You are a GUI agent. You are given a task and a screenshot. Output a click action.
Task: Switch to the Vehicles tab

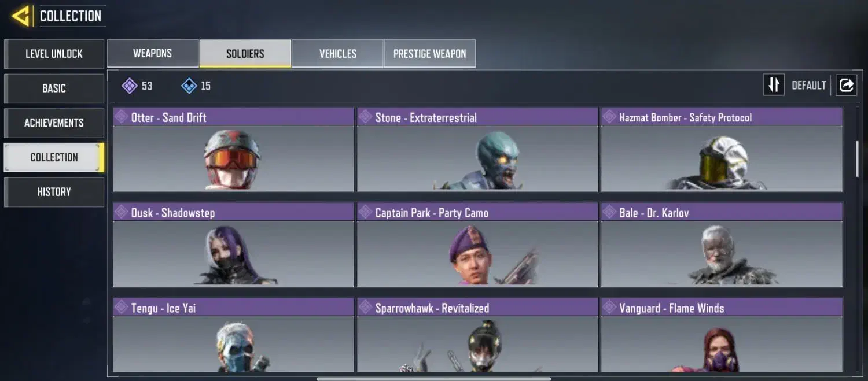[337, 54]
